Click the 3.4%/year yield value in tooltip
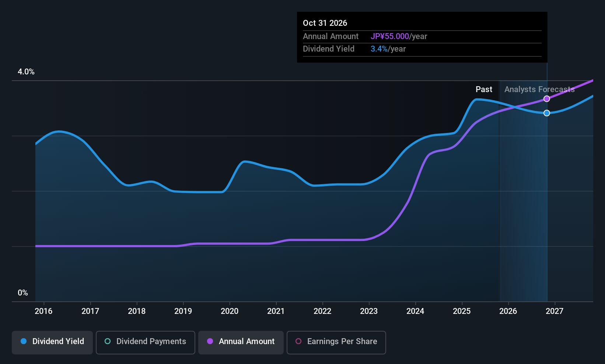 [x=388, y=49]
